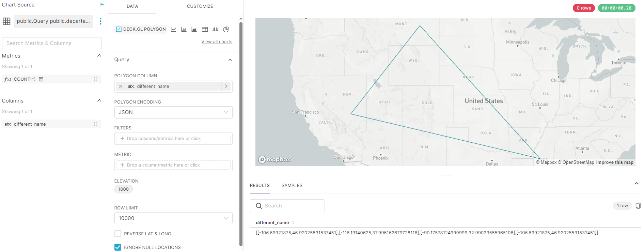
Task: Click the COUNT(*) metric info icon
Action: [x=41, y=79]
